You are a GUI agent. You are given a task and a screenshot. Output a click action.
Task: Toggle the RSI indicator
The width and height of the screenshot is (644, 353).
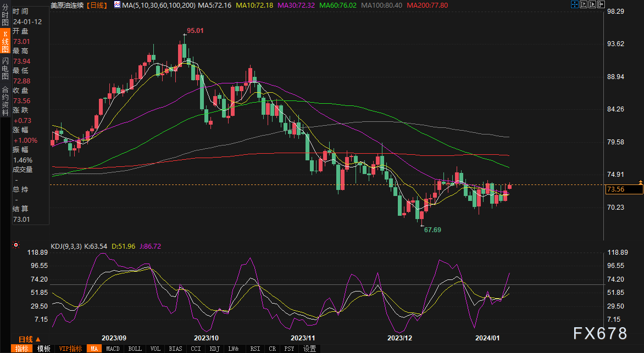tap(255, 349)
